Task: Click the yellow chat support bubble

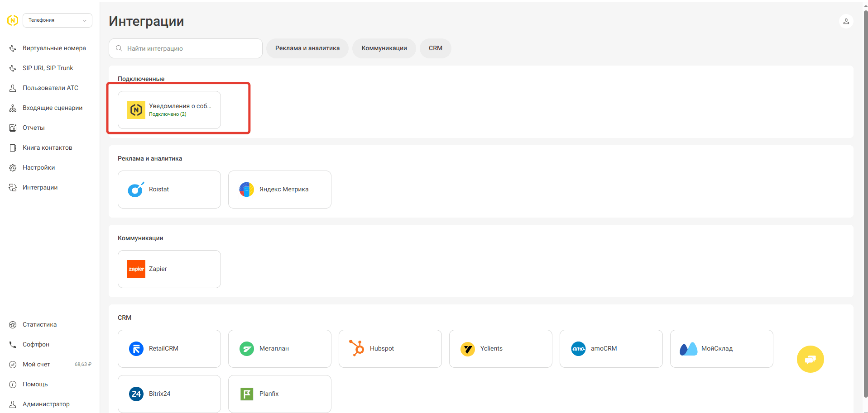Action: pos(810,359)
